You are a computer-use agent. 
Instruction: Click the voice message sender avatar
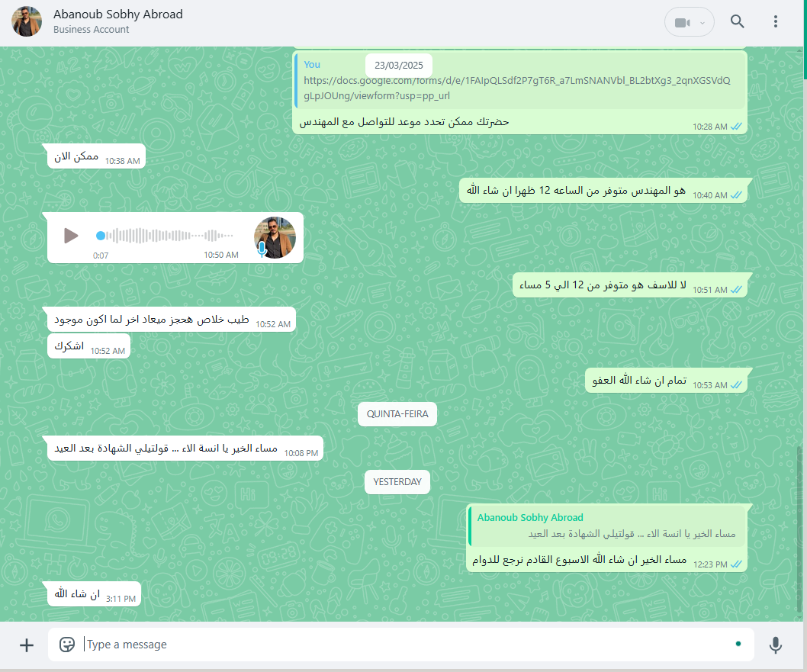275,237
